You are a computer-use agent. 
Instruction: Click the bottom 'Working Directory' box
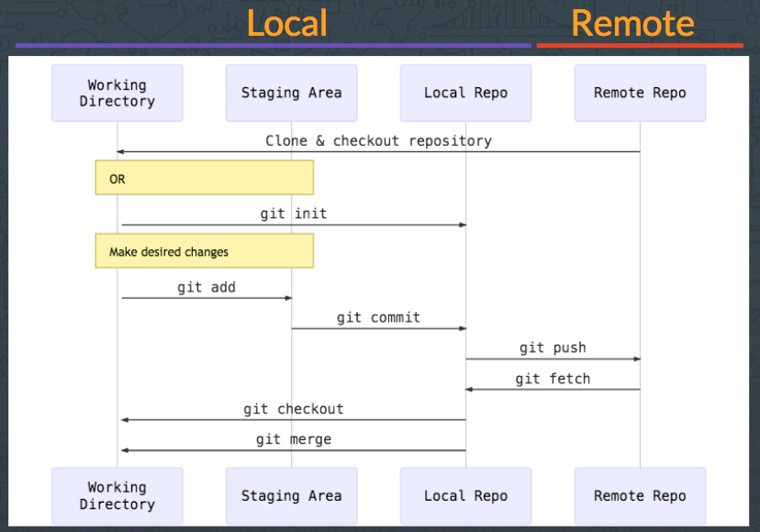[x=117, y=495]
